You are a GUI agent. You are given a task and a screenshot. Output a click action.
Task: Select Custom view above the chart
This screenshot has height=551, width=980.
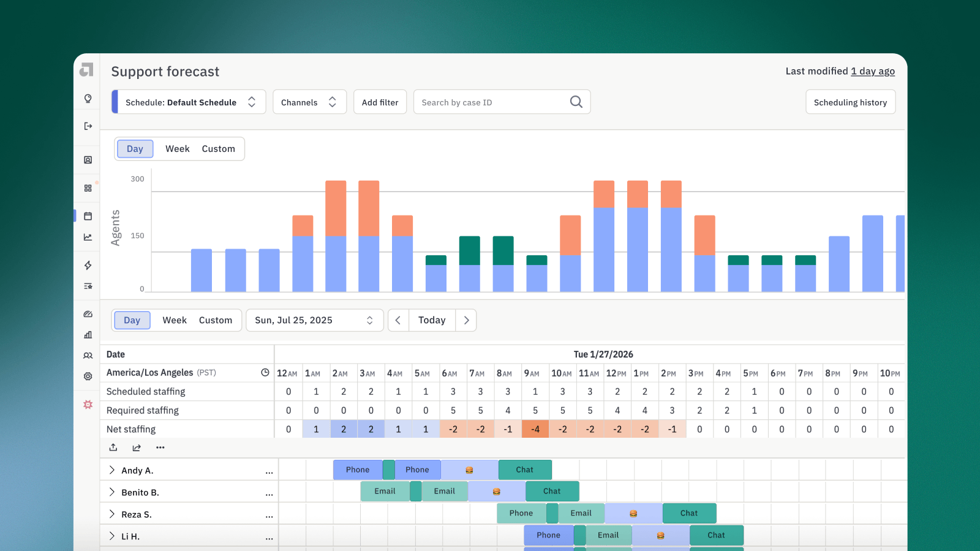(219, 149)
